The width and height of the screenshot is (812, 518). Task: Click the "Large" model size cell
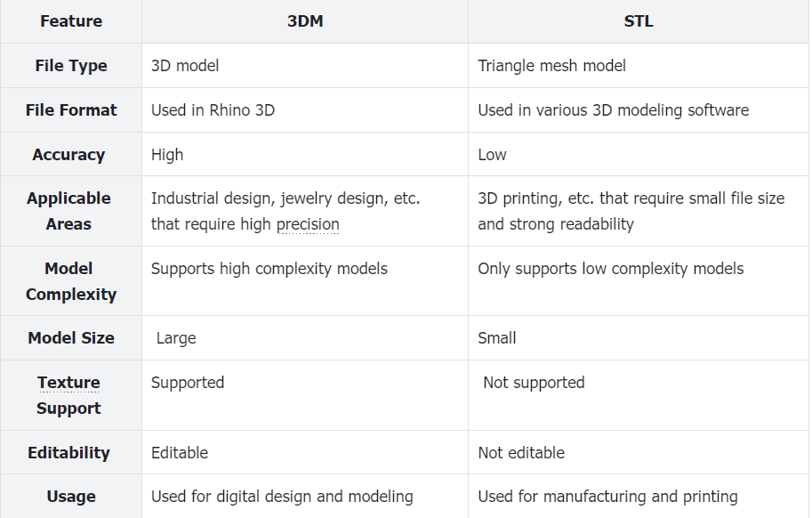(305, 337)
